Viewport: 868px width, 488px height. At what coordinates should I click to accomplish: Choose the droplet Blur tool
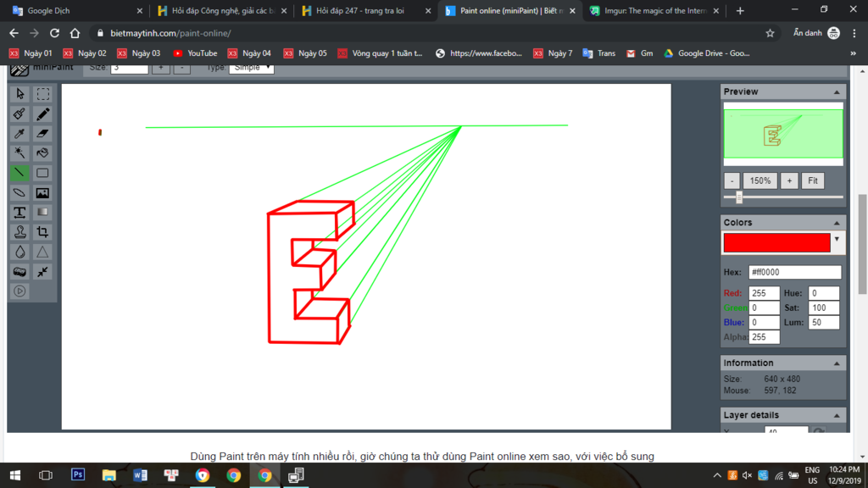click(20, 252)
